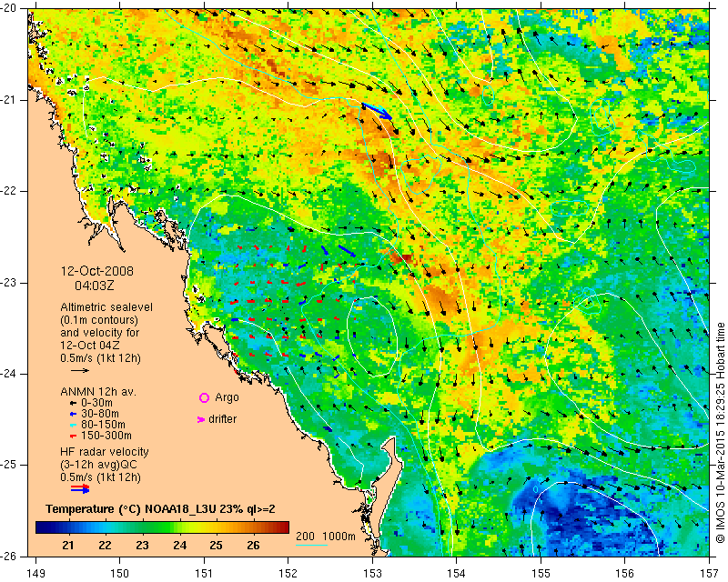Click the '-22' latitude axis label

coord(10,191)
